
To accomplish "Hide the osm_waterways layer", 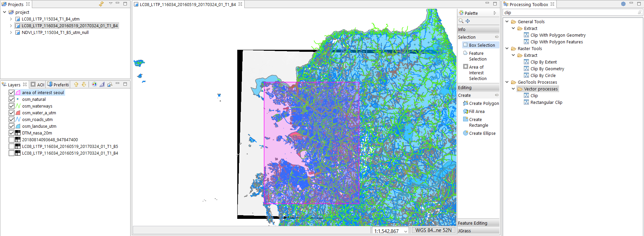I will [x=12, y=106].
